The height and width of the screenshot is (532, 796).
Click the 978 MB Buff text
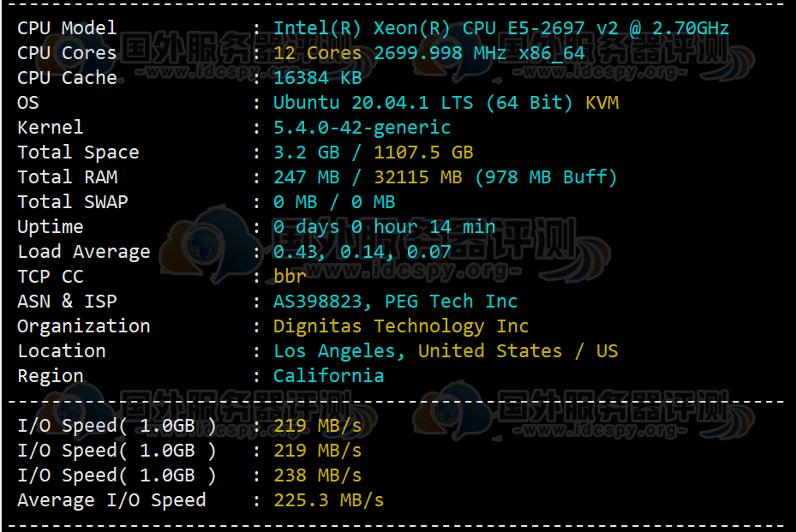click(x=547, y=177)
